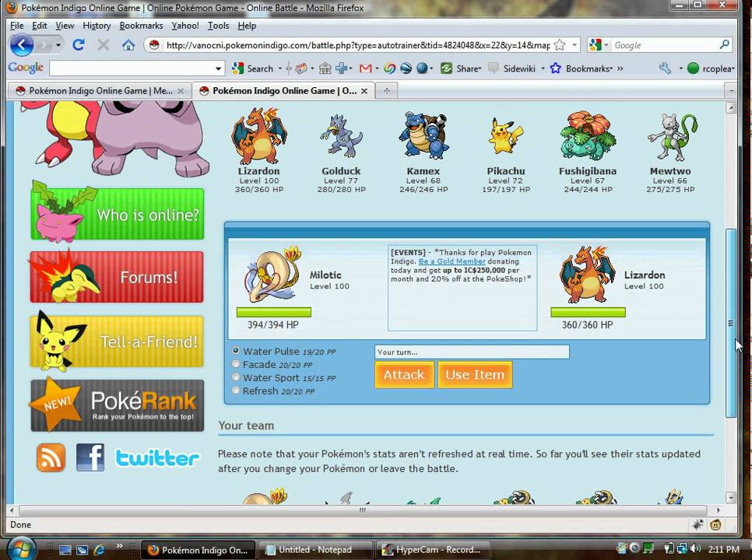Click the horizontal page scrollbar thumb
This screenshot has width=752, height=560.
363,510
